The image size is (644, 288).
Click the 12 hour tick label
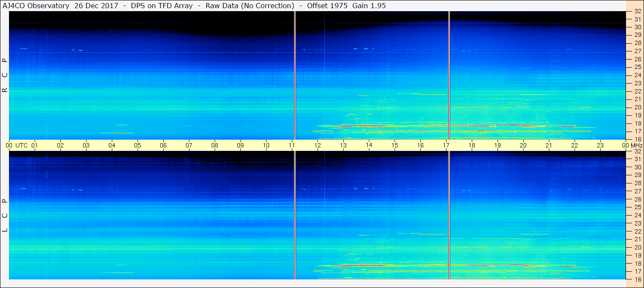pos(318,145)
